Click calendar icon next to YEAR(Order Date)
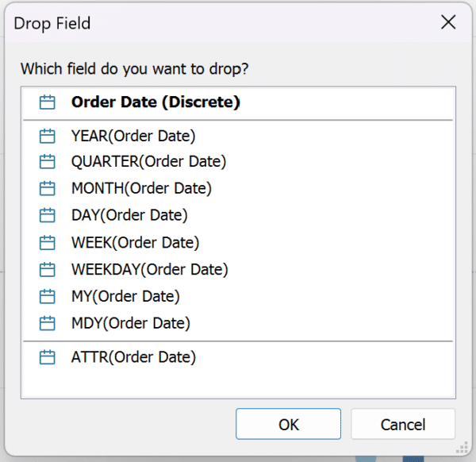 tap(48, 136)
